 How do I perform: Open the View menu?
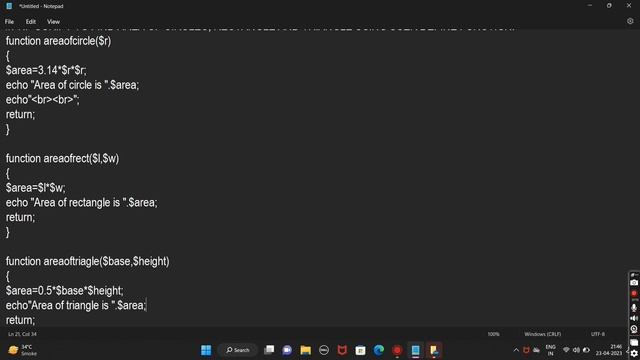(x=53, y=22)
